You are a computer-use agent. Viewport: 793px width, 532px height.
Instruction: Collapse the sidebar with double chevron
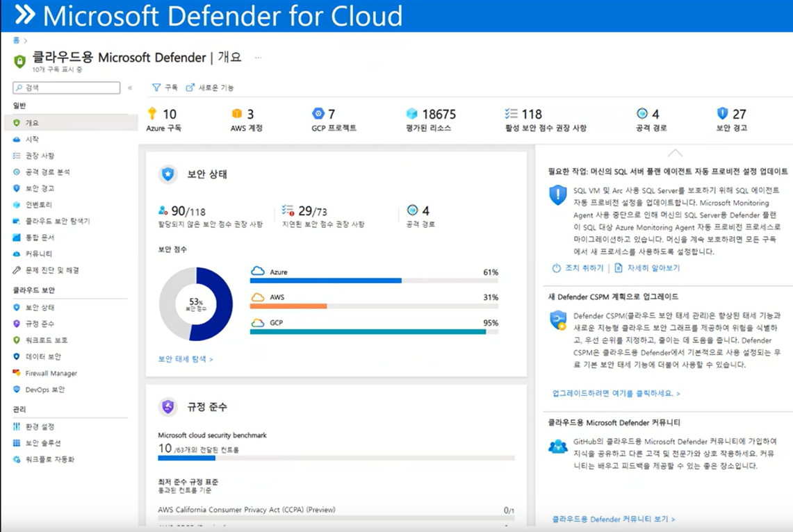click(x=130, y=88)
